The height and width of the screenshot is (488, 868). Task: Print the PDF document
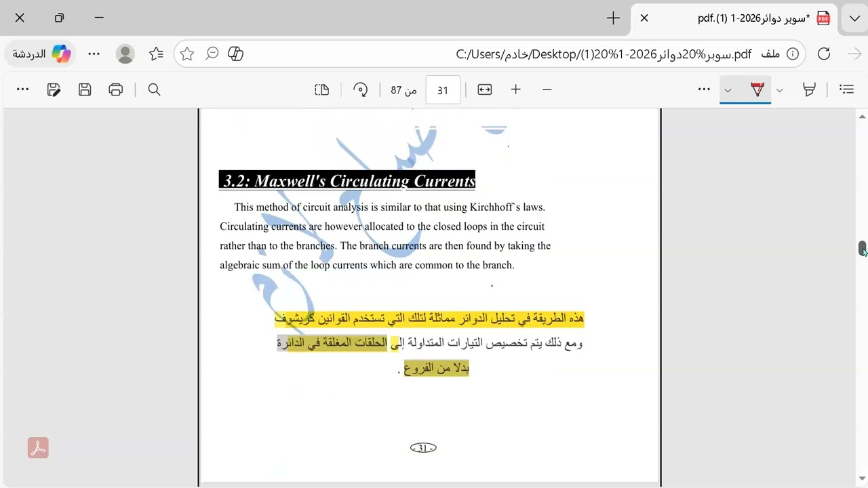(x=116, y=89)
